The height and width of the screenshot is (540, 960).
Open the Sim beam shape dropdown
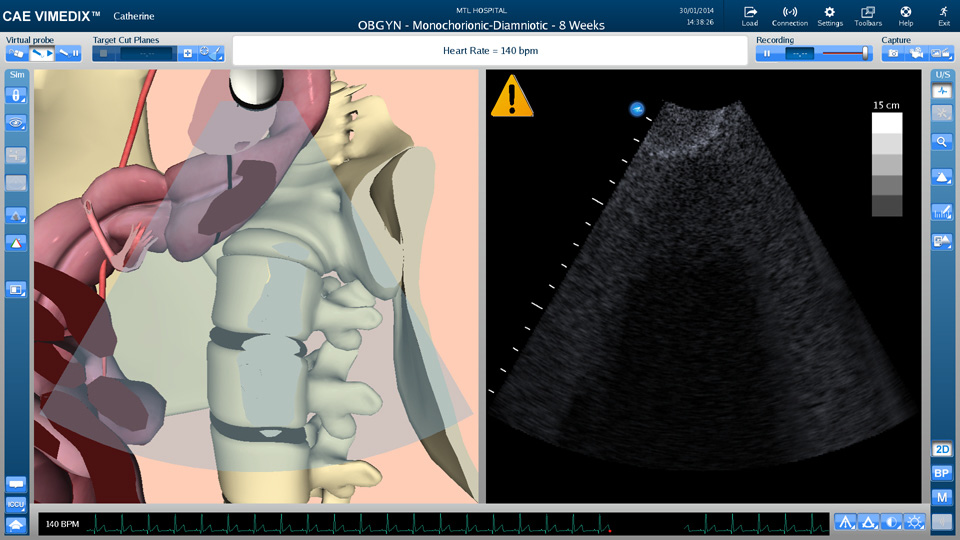[17, 215]
